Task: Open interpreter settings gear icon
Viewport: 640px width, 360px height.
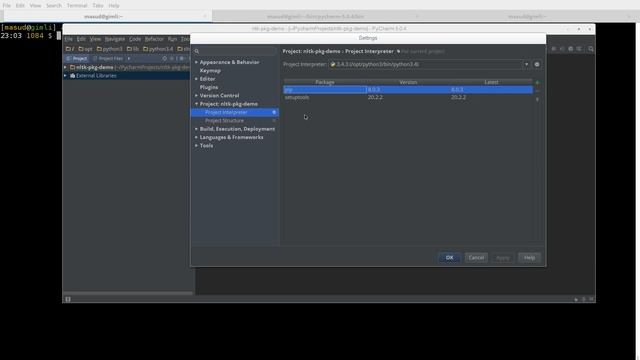Action: coord(537,64)
